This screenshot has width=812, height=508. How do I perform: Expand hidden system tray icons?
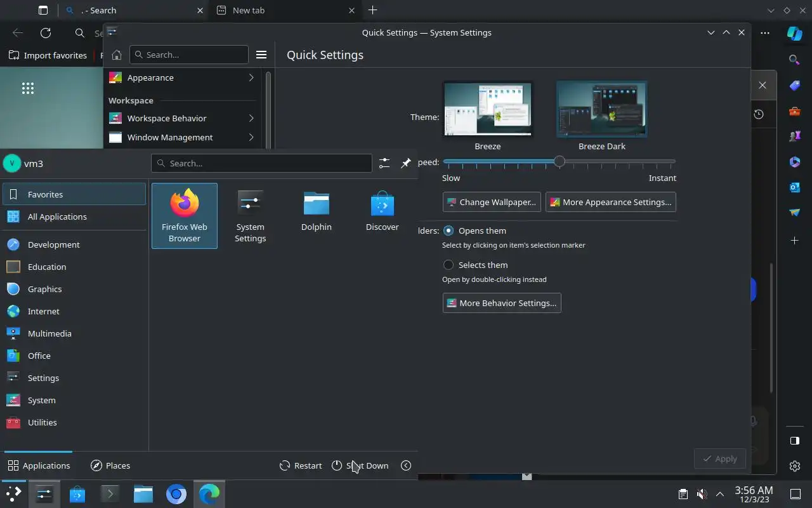pyautogui.click(x=720, y=493)
